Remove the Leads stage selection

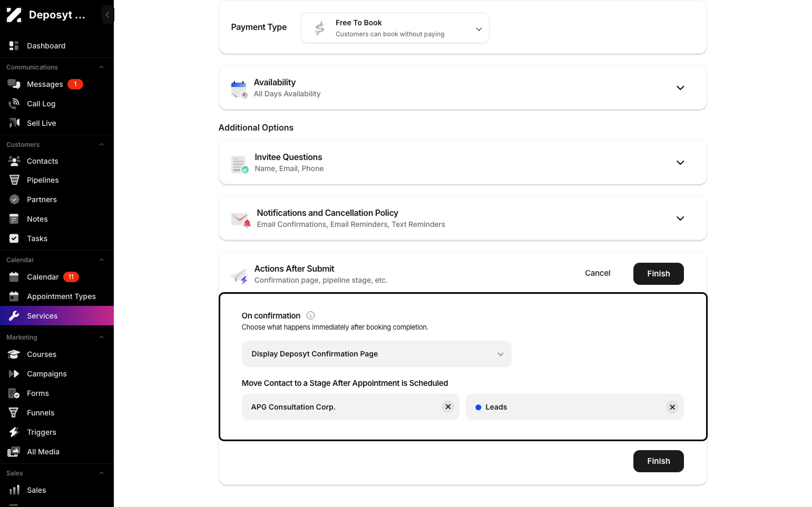[x=672, y=407]
